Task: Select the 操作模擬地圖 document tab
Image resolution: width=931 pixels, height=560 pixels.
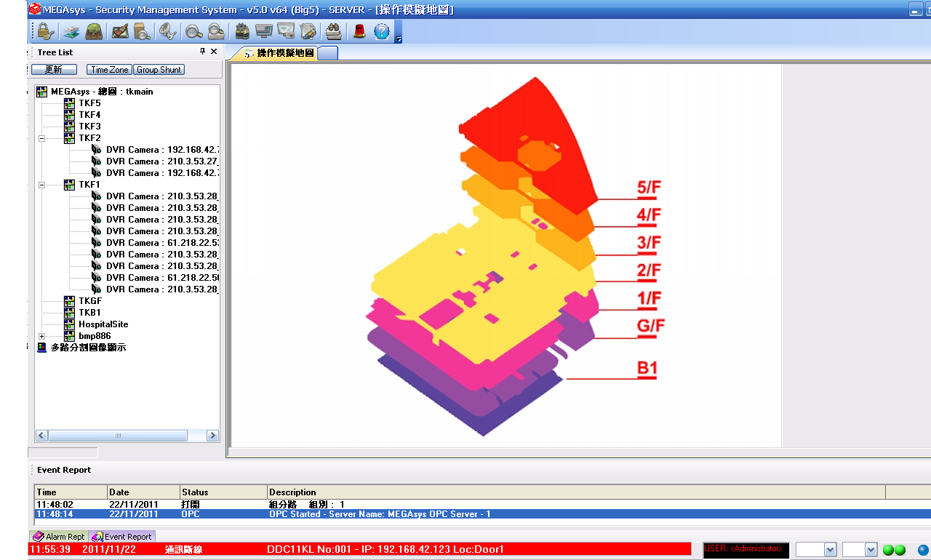Action: tap(279, 53)
